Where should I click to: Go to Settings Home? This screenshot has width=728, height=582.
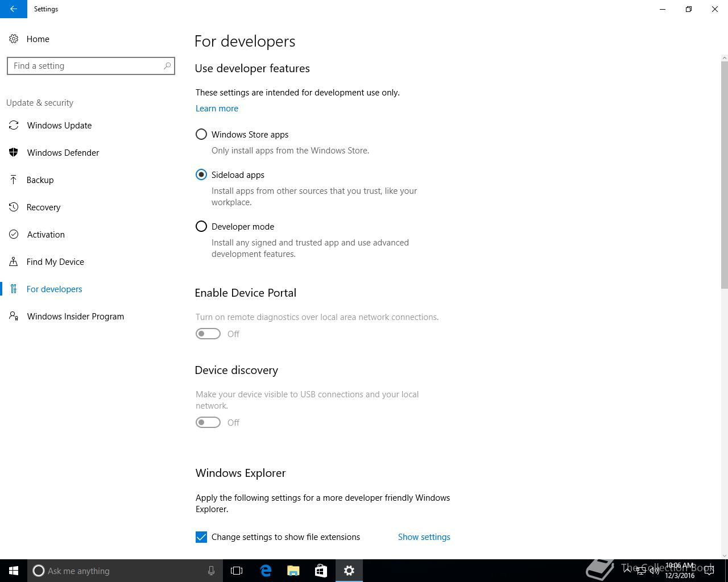point(91,39)
